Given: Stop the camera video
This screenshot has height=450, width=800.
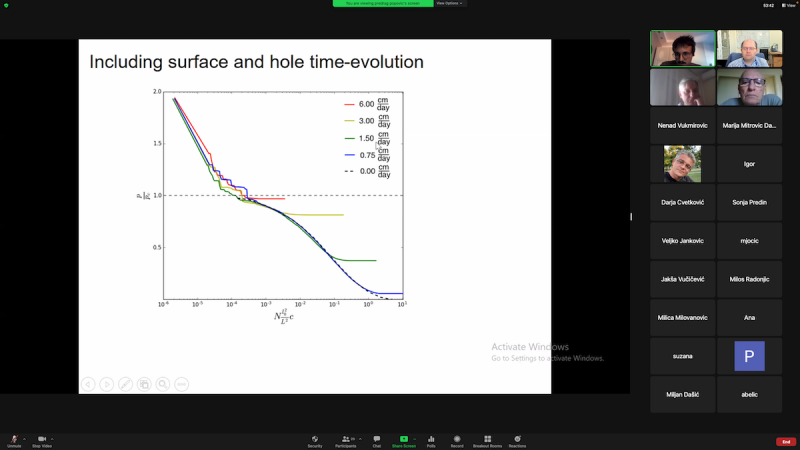Looking at the screenshot, I should pyautogui.click(x=42, y=441).
